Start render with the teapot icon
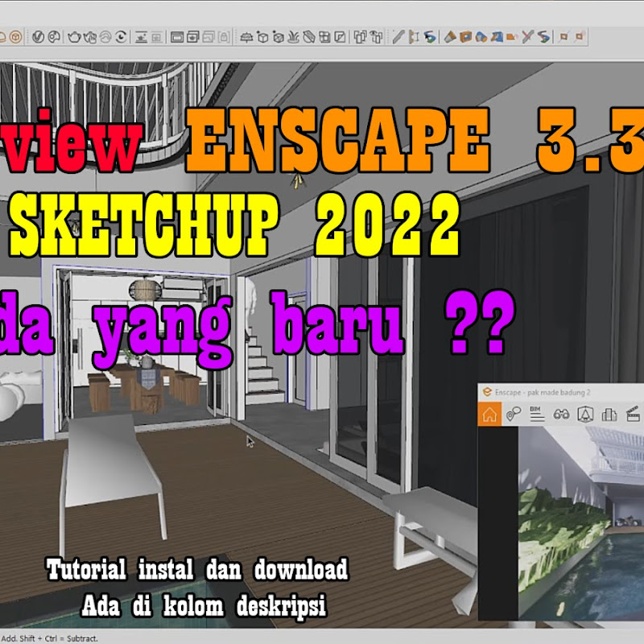 (74, 37)
